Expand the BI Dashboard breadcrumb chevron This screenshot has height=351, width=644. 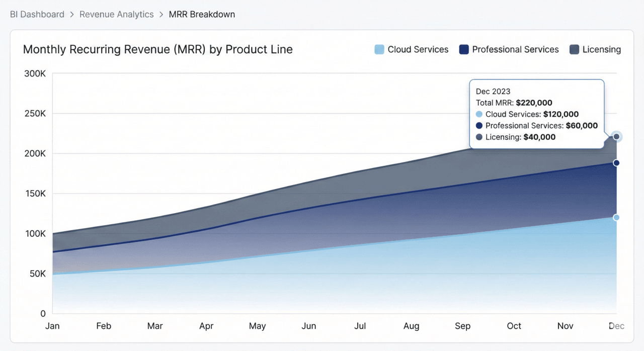point(71,14)
